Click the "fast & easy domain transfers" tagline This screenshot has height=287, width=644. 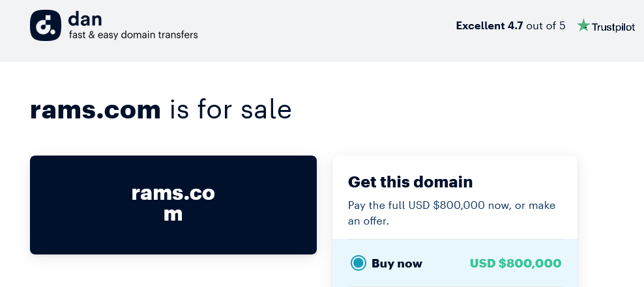133,35
